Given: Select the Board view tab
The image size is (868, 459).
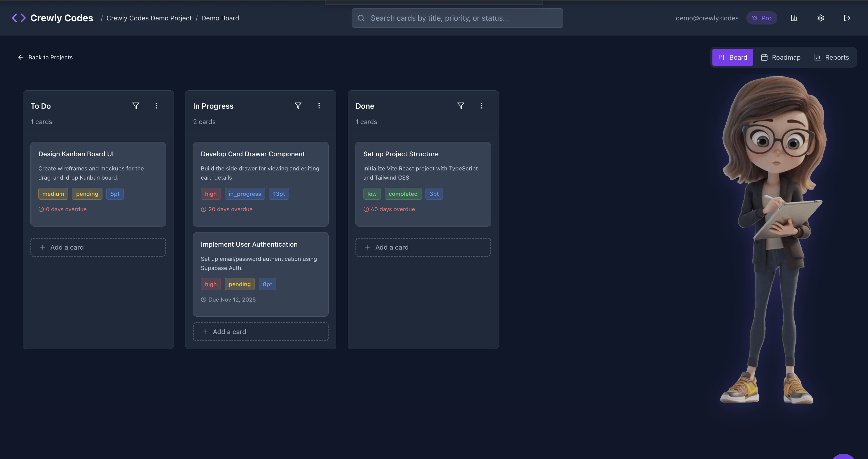Looking at the screenshot, I should click(732, 57).
